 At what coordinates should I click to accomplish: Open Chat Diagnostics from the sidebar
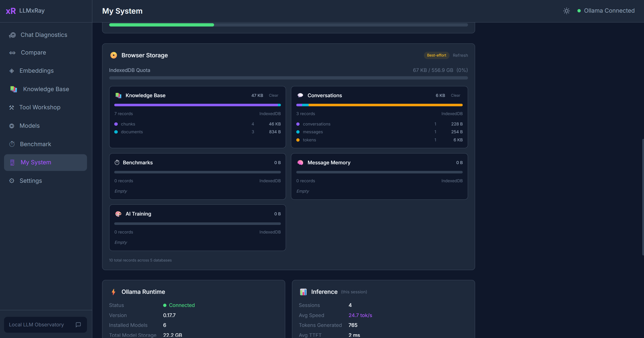click(x=43, y=35)
